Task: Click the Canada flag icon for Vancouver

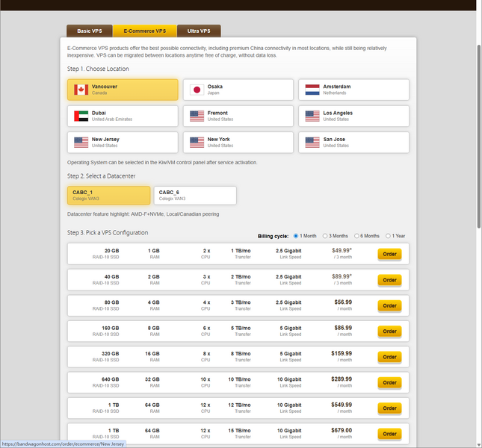Action: [x=81, y=90]
